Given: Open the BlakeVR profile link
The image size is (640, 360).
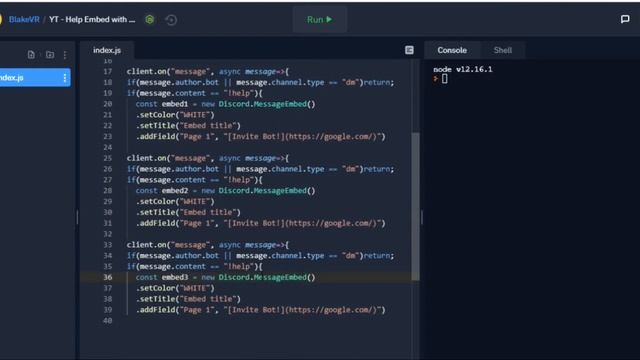Looking at the screenshot, I should (x=24, y=20).
